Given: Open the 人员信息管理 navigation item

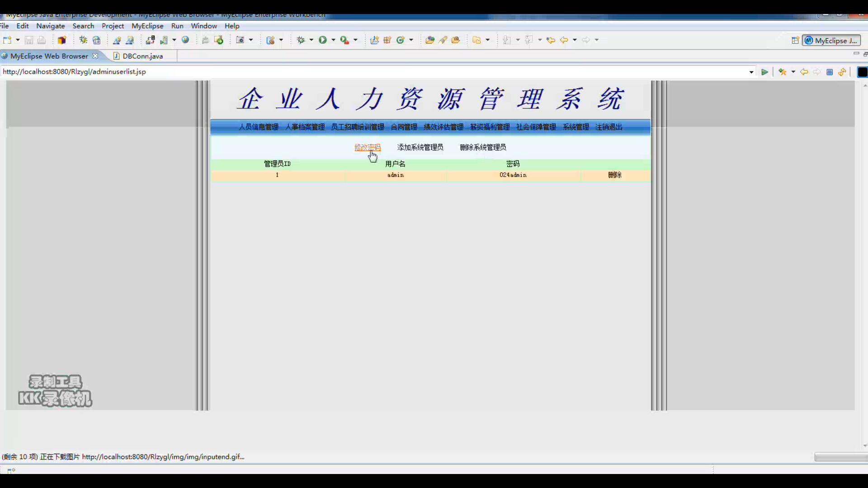Looking at the screenshot, I should click(x=259, y=127).
